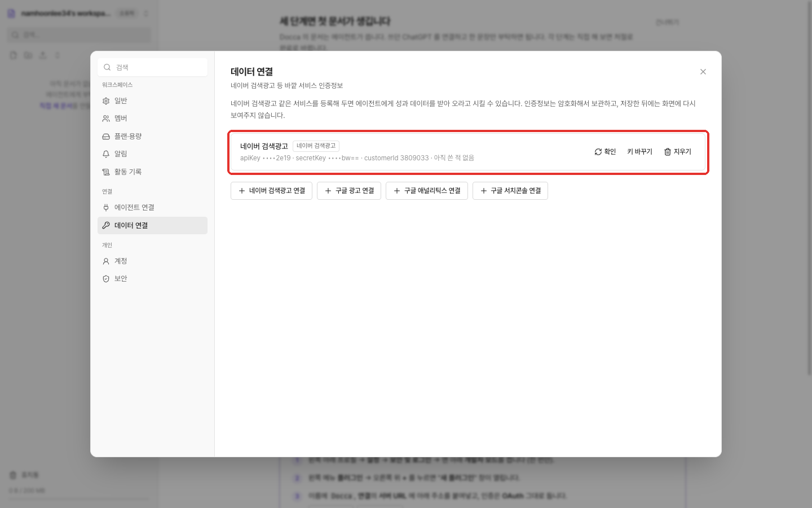
Task: Click the 구글 애널리틱스 연결 button
Action: tap(427, 191)
